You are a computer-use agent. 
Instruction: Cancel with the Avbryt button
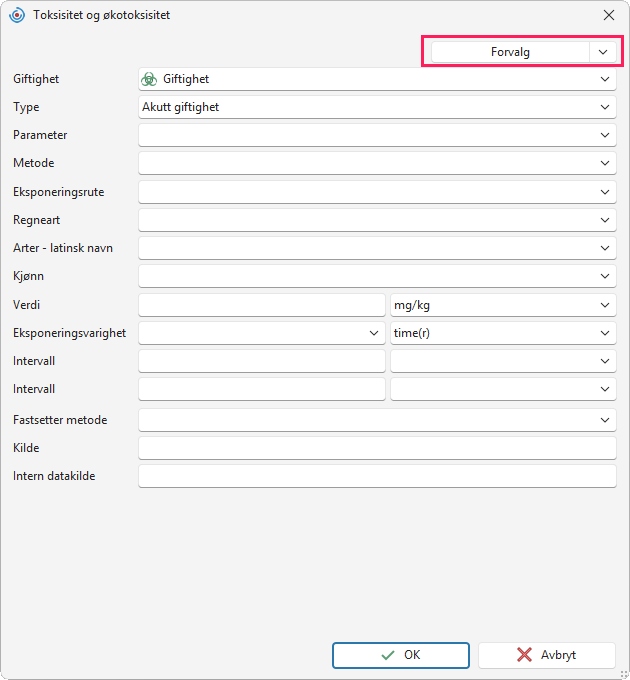(547, 655)
